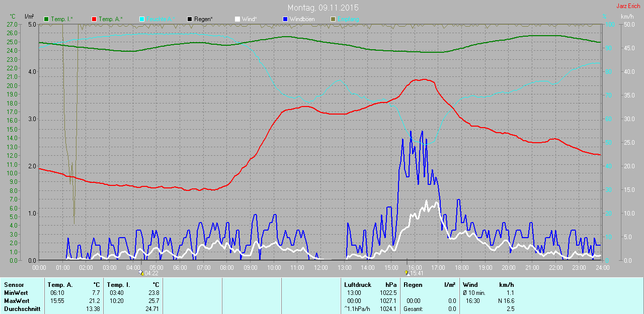
Task: Click the sunrise icon at 04:22
Action: (141, 273)
